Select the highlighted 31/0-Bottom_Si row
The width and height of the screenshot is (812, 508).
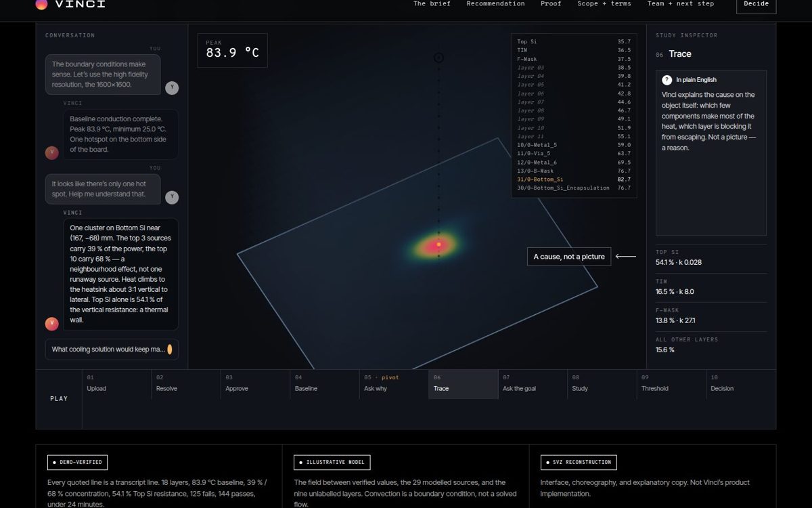(x=574, y=179)
